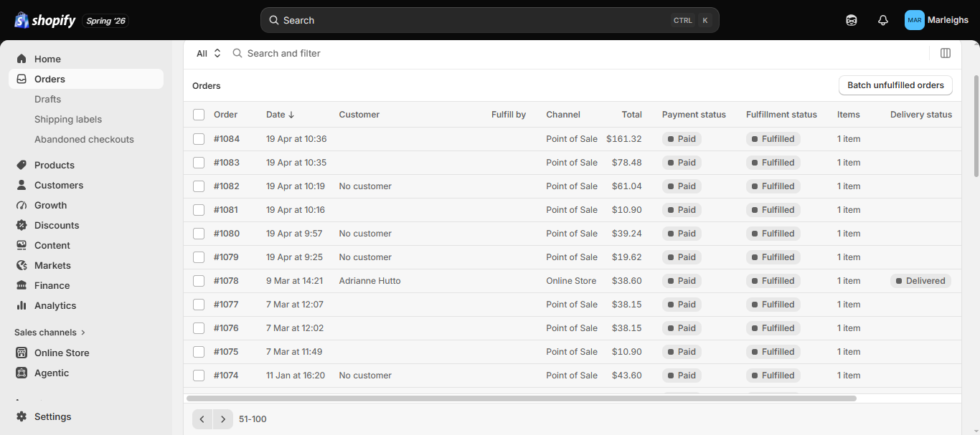The height and width of the screenshot is (435, 980).
Task: Click the Customer column header
Action: (x=359, y=115)
